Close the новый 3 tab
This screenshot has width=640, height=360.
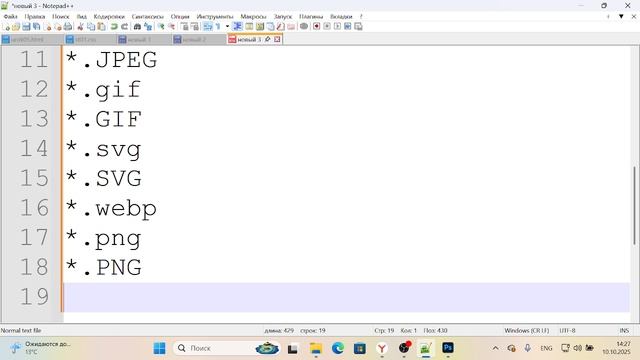pyautogui.click(x=277, y=39)
